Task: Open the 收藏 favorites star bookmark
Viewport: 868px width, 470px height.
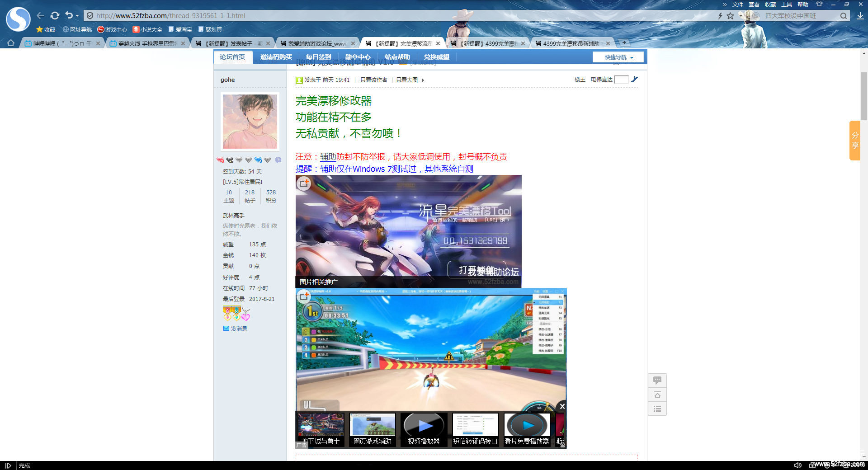Action: (x=46, y=29)
